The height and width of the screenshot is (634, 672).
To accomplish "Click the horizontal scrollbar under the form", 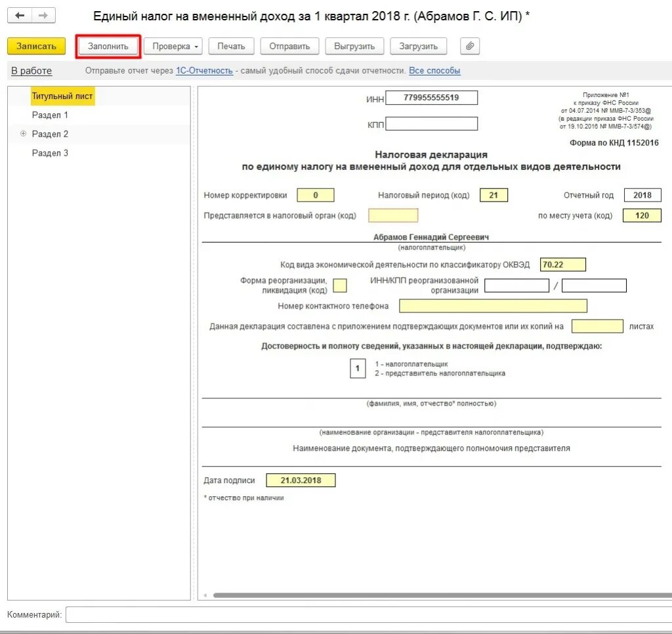I will point(443,595).
